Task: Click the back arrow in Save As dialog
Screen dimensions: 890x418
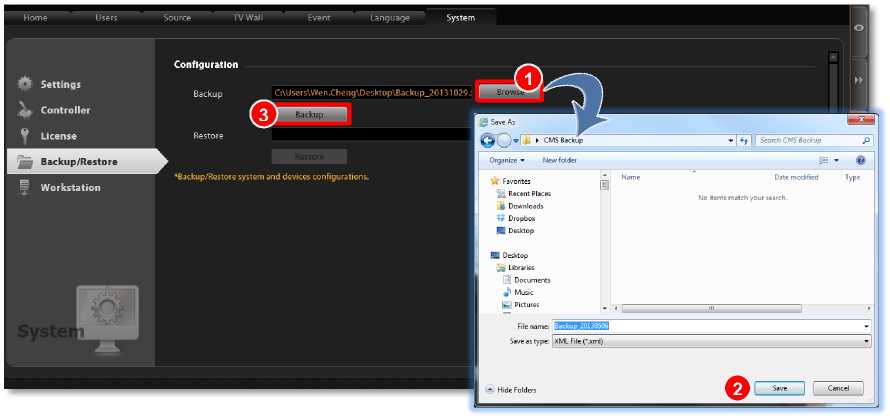Action: tap(488, 140)
